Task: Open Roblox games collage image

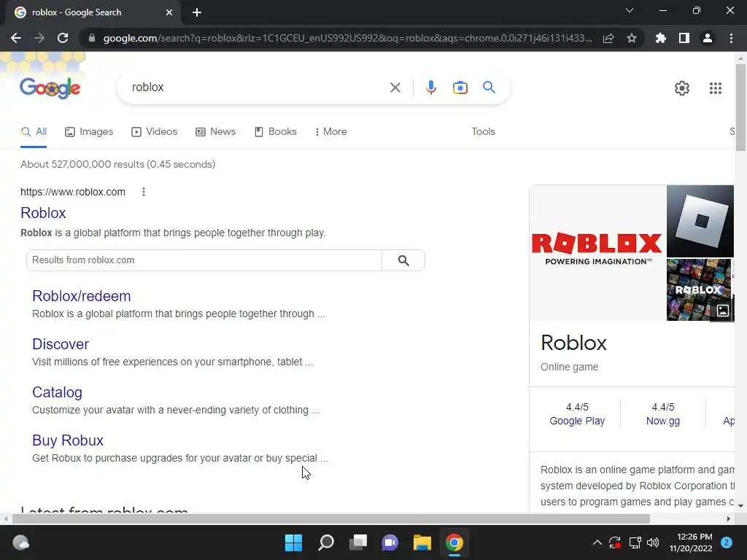Action: (698, 289)
